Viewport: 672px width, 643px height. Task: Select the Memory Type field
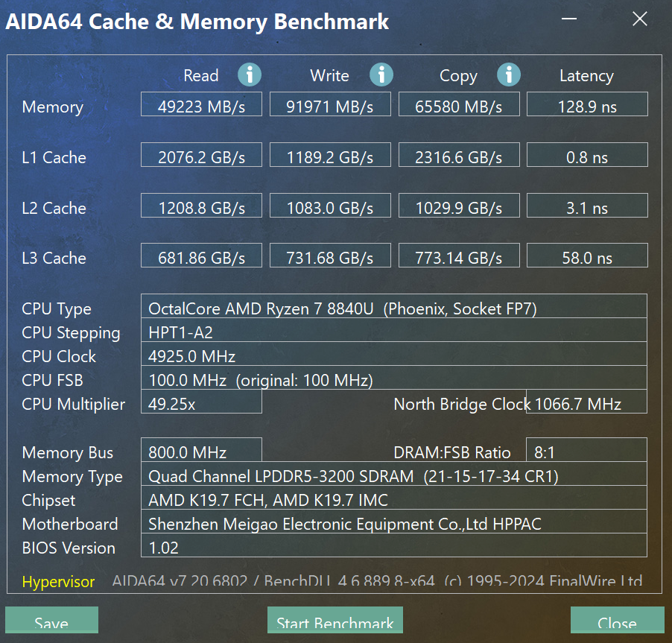(x=393, y=476)
